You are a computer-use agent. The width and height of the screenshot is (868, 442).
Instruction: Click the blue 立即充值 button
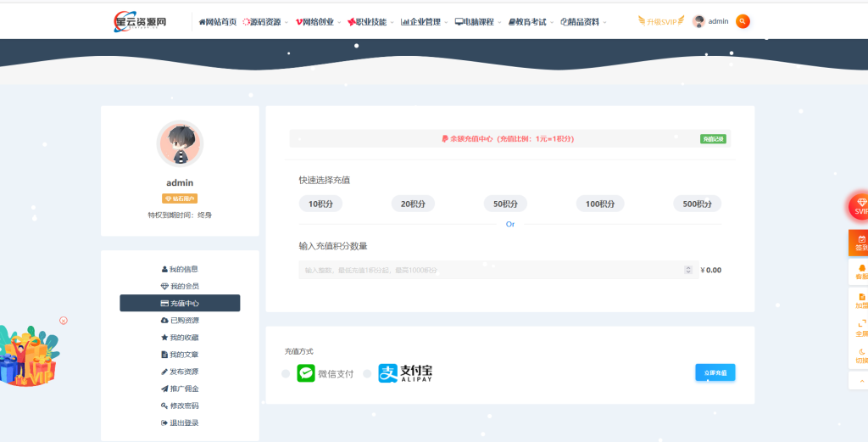click(715, 372)
